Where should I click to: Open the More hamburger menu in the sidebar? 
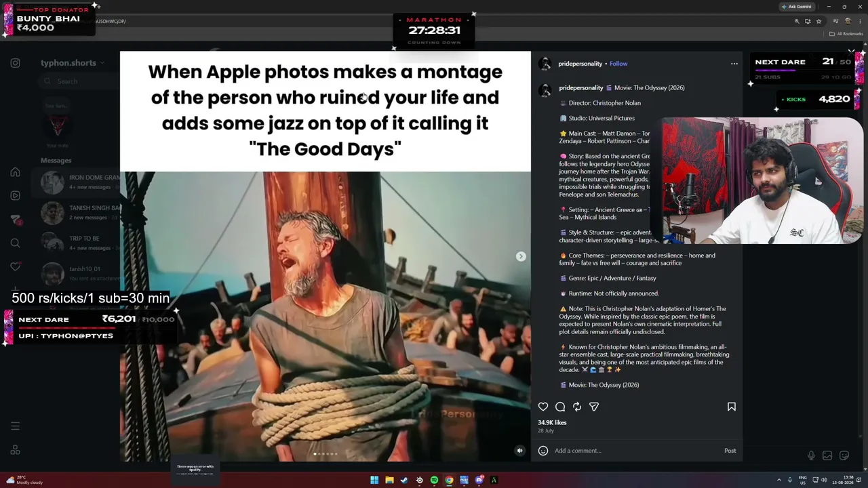pos(15,426)
